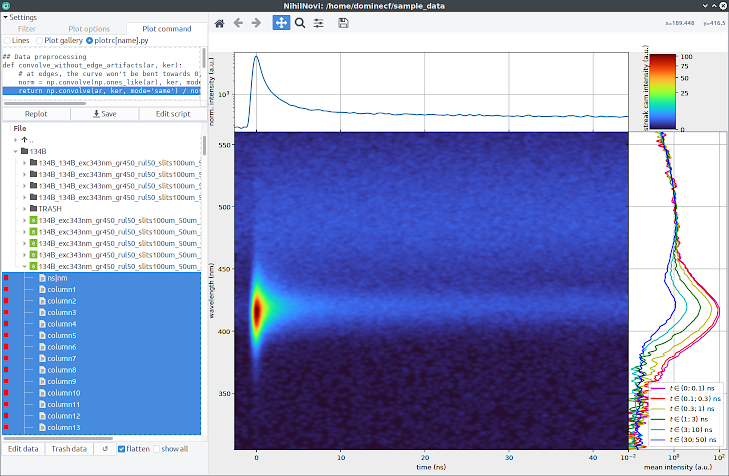Click the refresh arrow button
This screenshot has width=729, height=476.
click(x=105, y=449)
